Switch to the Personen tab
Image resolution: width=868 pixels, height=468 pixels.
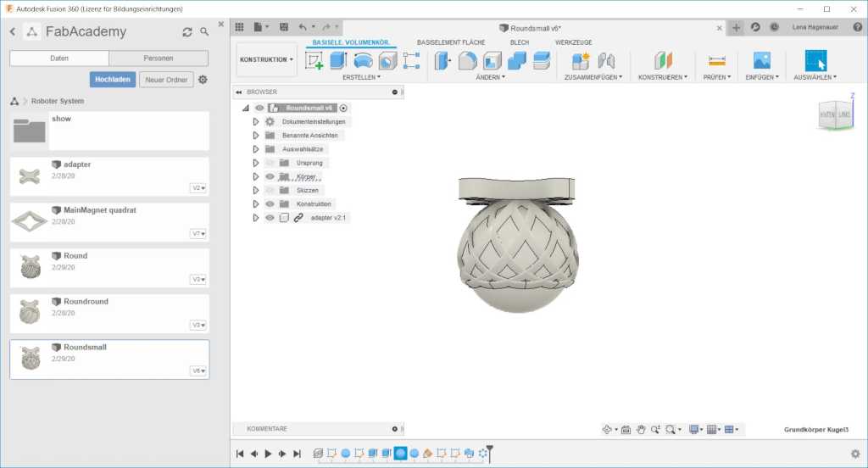click(x=159, y=58)
